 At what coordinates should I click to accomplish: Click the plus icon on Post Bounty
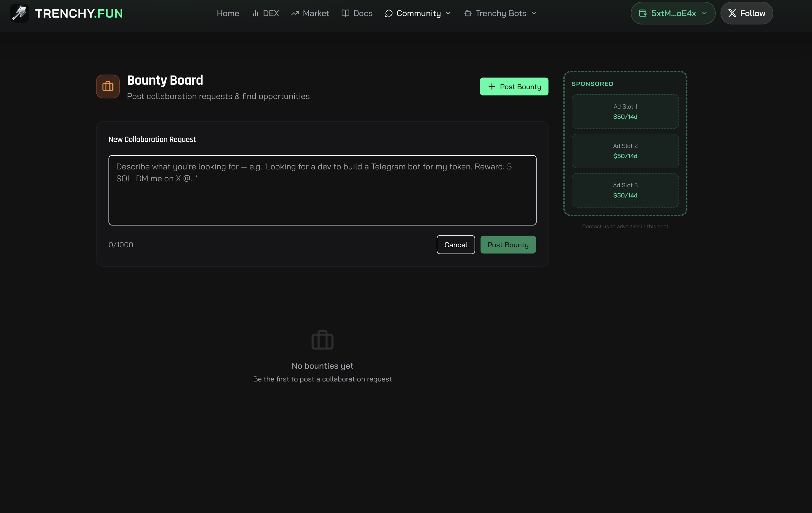pyautogui.click(x=492, y=86)
